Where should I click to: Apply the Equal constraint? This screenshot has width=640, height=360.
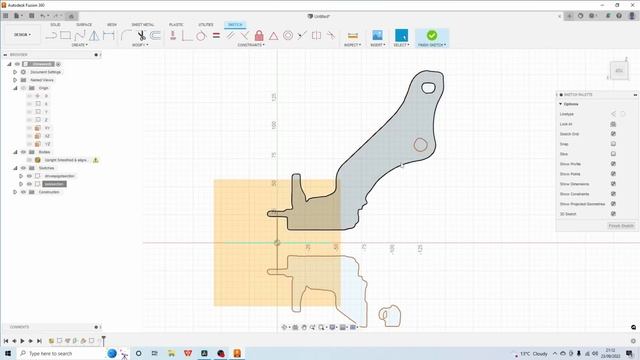click(216, 36)
